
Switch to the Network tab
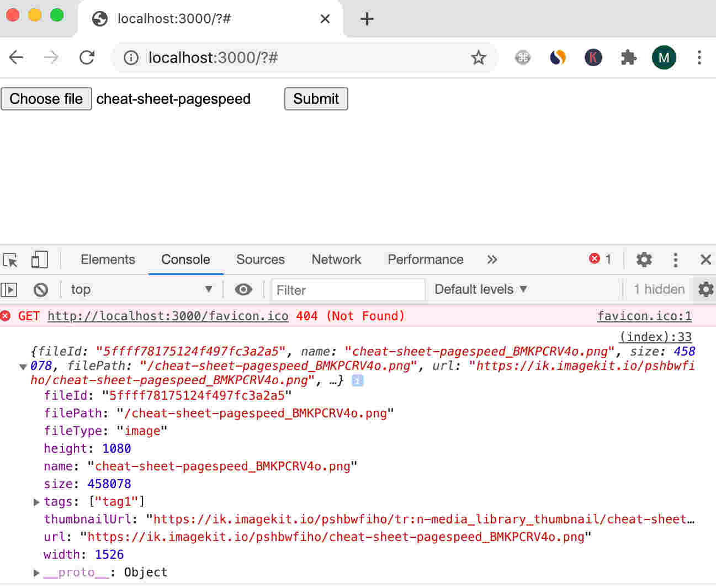click(x=336, y=259)
